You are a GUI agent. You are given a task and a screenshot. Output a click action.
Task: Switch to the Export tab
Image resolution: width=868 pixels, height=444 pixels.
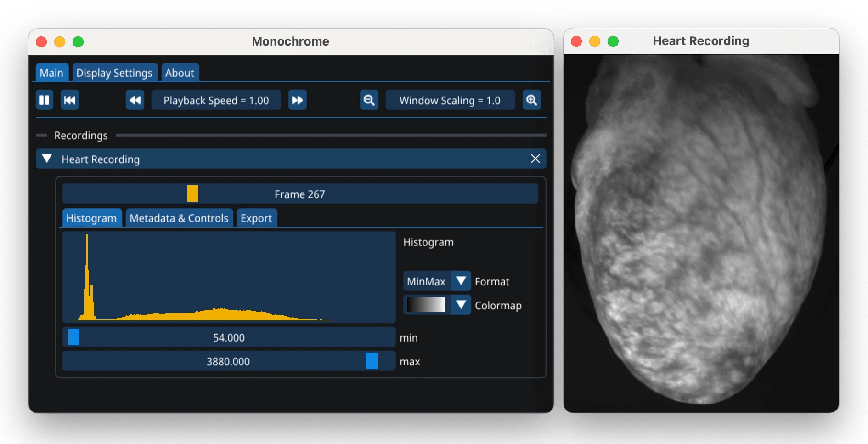(256, 218)
